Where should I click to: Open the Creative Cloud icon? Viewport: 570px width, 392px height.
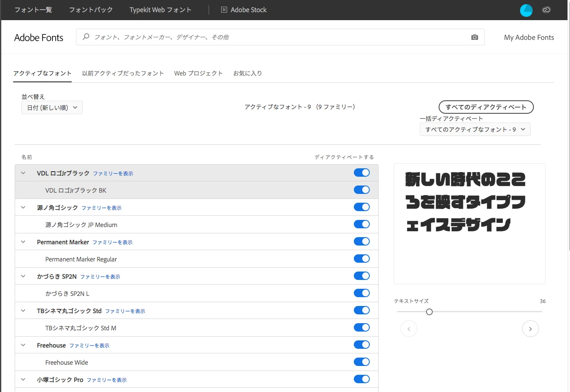click(x=546, y=10)
